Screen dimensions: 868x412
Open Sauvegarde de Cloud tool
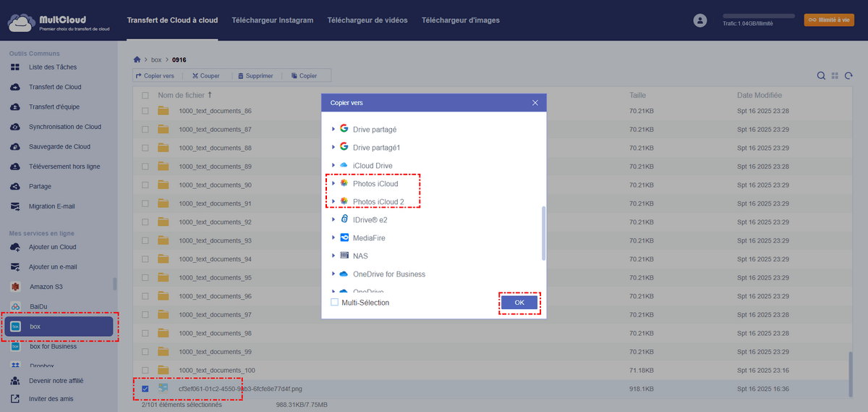pos(59,146)
